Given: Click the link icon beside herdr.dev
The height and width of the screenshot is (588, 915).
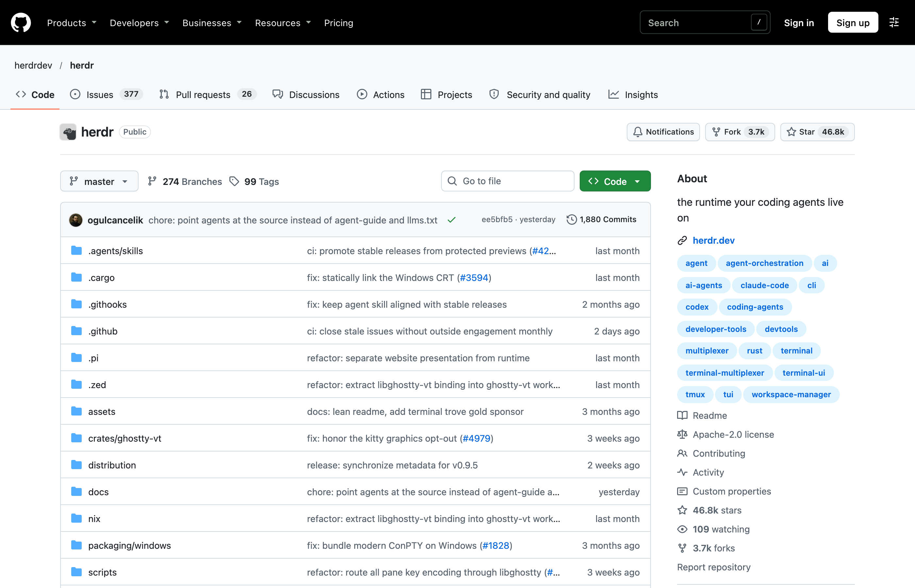Looking at the screenshot, I should point(682,240).
